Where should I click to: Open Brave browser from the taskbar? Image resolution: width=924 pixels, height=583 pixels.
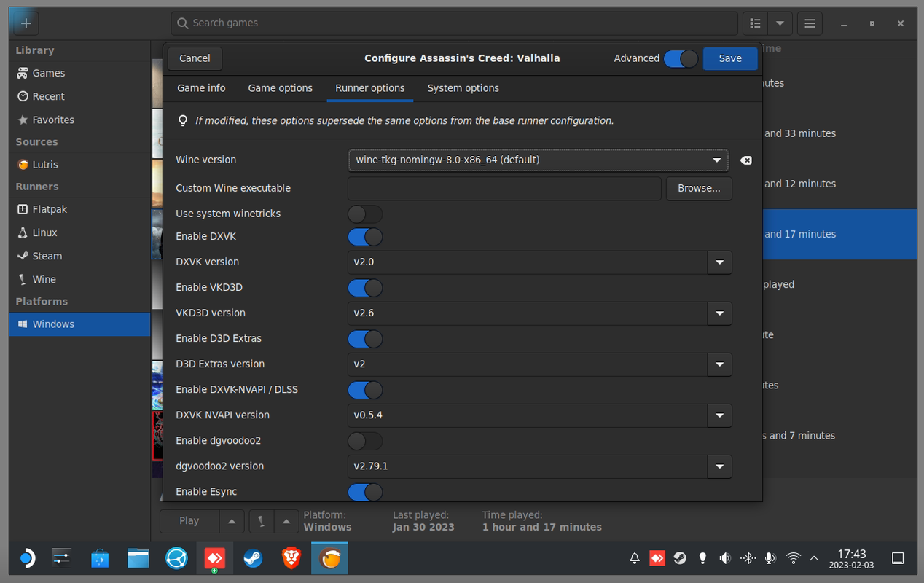[x=291, y=559]
